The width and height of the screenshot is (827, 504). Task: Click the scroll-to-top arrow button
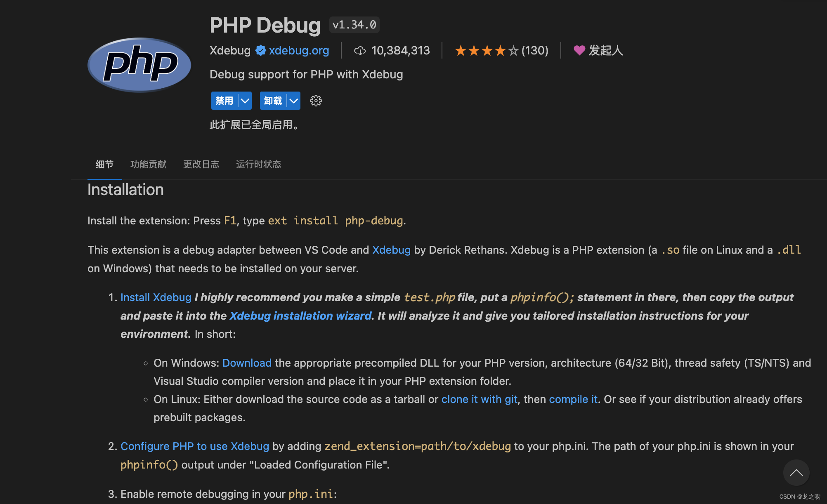pos(796,473)
